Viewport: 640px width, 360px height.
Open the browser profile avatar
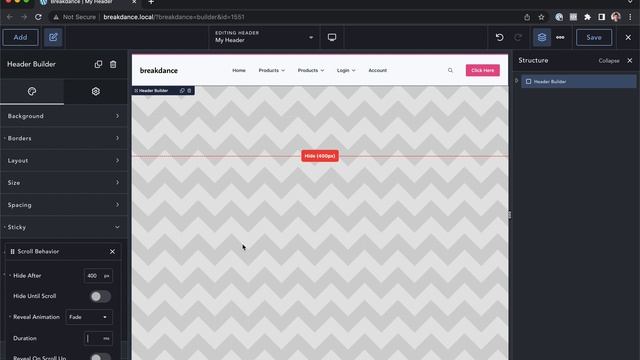coord(616,17)
